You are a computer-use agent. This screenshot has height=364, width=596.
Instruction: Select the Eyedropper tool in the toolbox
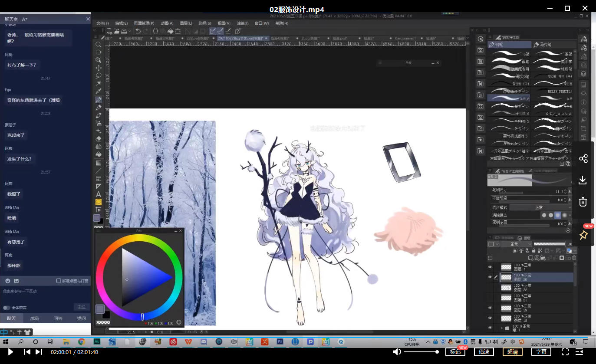click(99, 92)
